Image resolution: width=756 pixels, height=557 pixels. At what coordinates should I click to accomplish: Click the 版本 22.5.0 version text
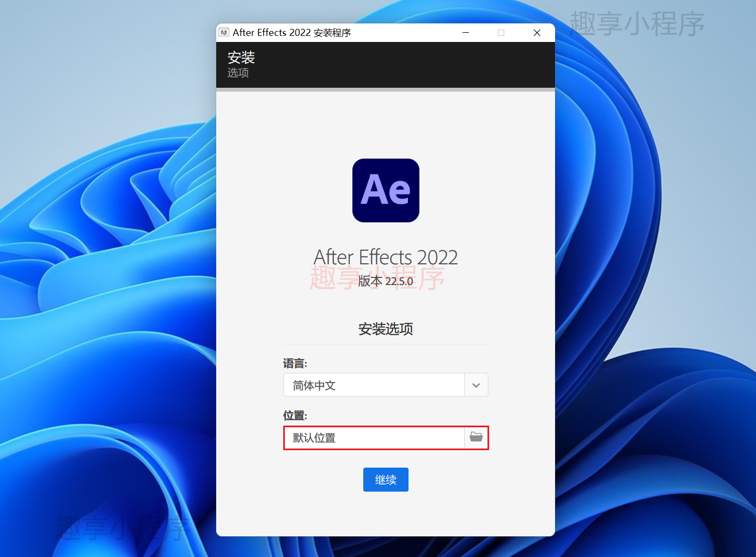[386, 281]
